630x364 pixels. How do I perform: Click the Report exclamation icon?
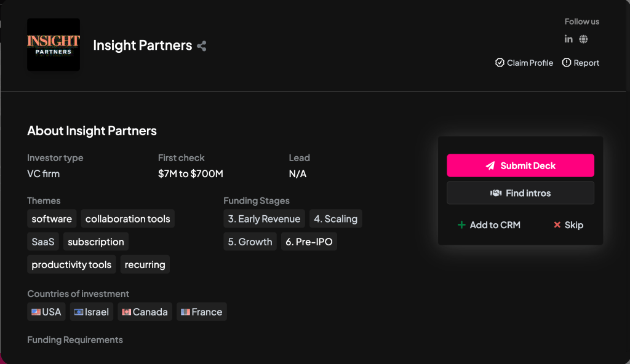[567, 63]
